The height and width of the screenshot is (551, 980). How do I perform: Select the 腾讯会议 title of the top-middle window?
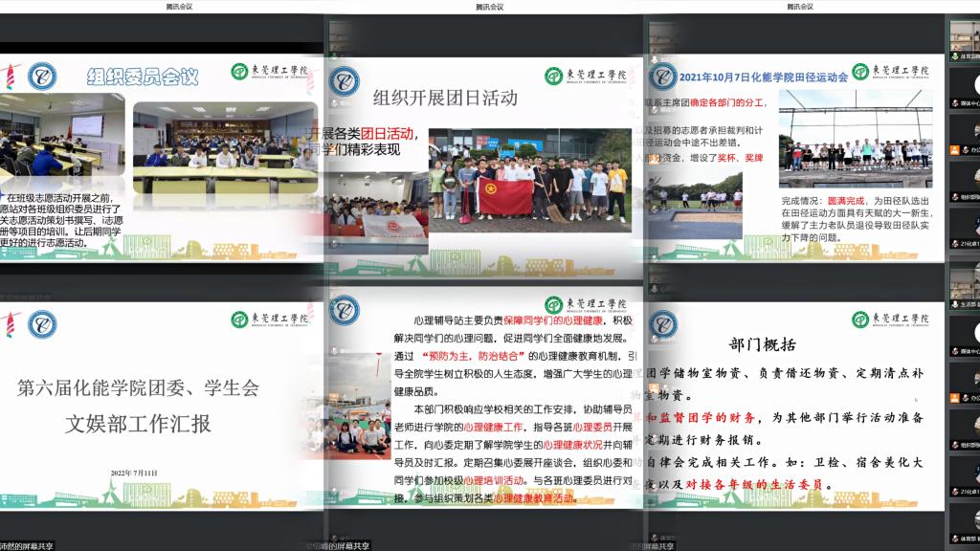[x=490, y=7]
